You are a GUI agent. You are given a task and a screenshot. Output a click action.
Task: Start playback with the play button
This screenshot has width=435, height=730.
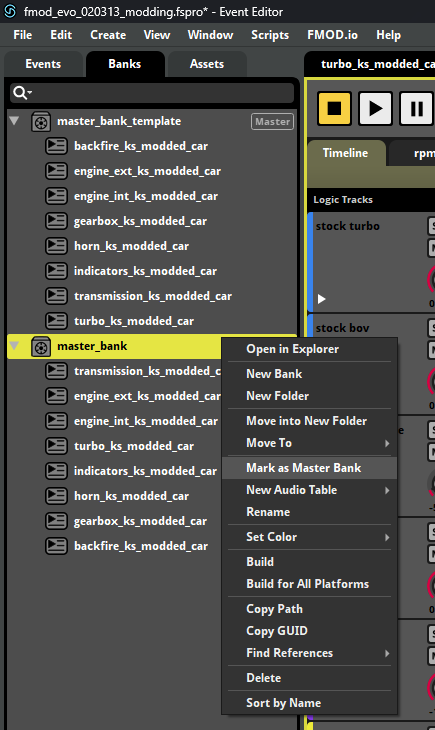375,108
